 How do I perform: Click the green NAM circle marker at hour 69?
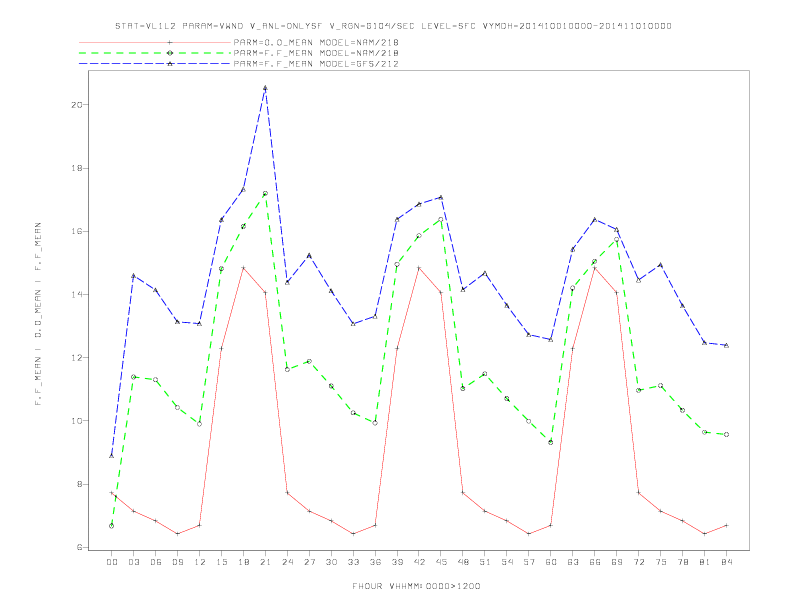(616, 239)
